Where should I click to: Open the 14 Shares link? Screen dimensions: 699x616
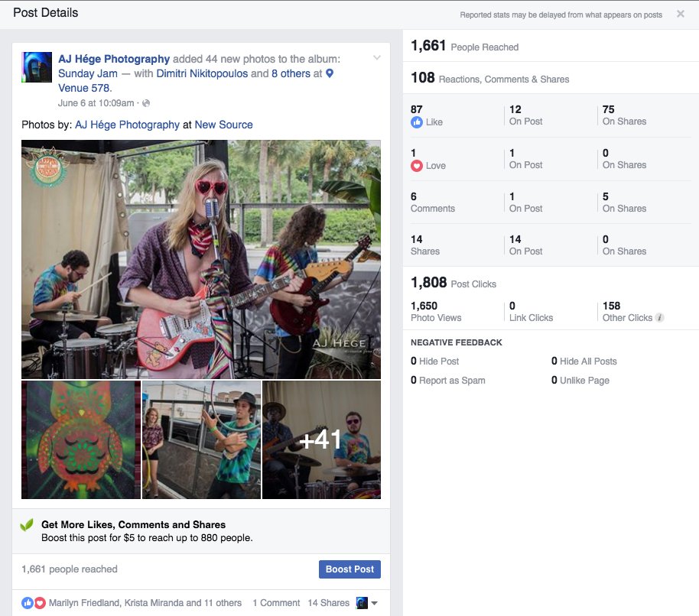coord(329,603)
